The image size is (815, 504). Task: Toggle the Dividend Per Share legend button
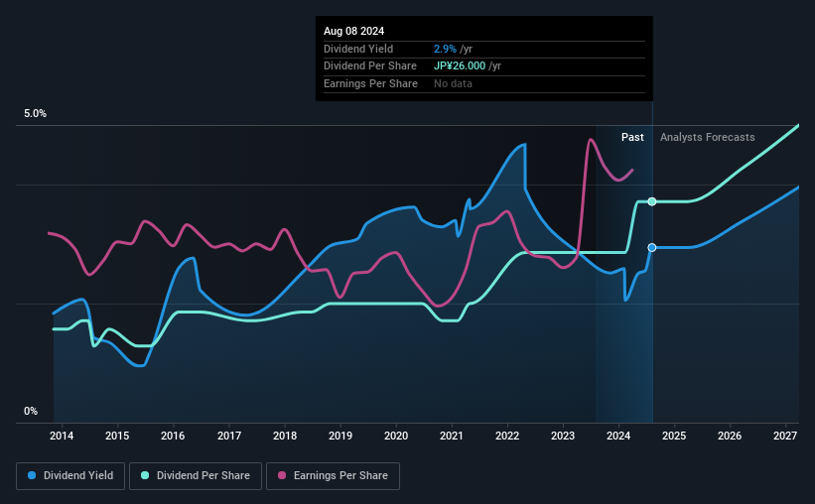tap(196, 476)
